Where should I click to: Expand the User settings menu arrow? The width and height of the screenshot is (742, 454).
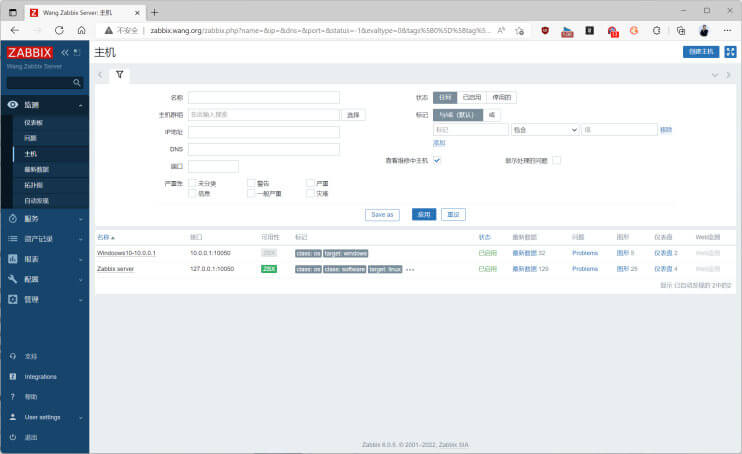coord(80,418)
